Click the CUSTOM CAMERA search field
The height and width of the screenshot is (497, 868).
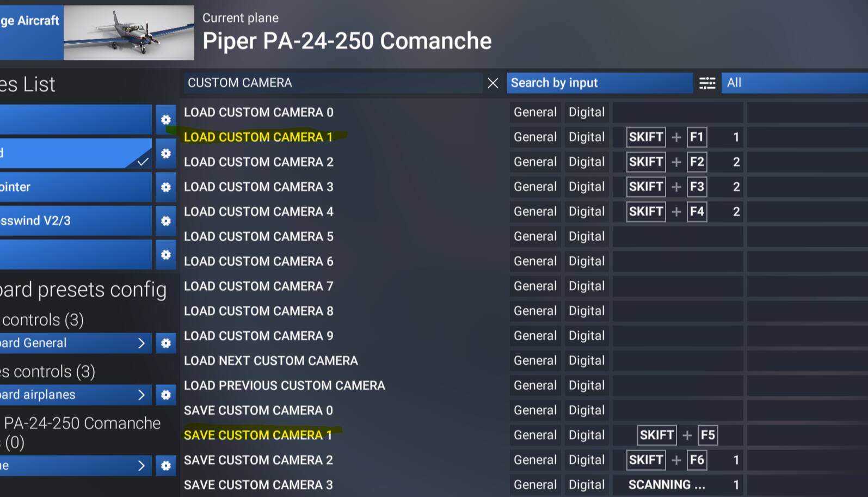click(x=333, y=83)
